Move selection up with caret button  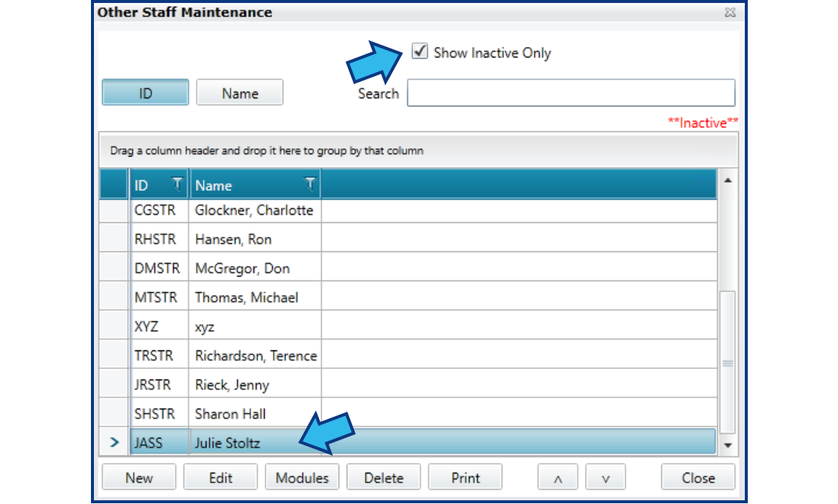tap(558, 477)
